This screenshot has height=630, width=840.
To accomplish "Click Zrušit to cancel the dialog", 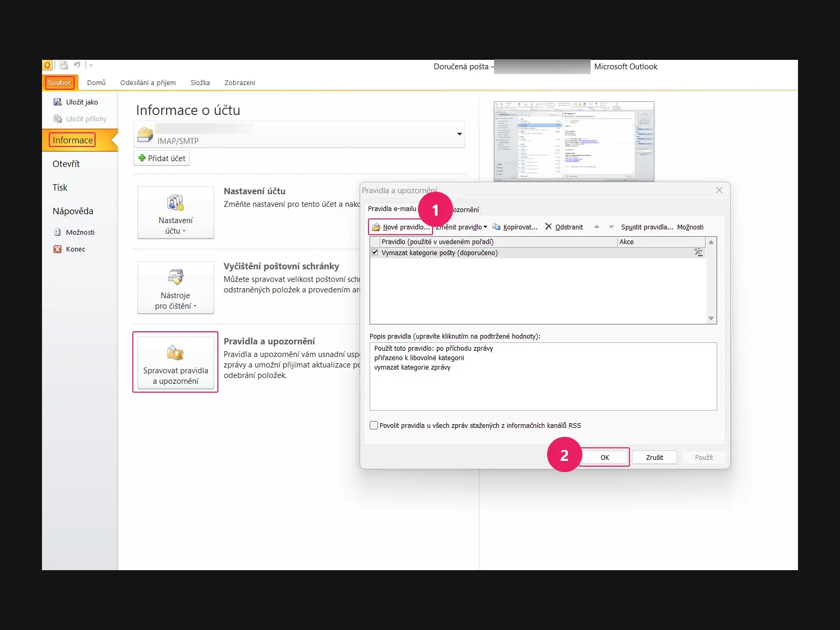I will coord(655,457).
